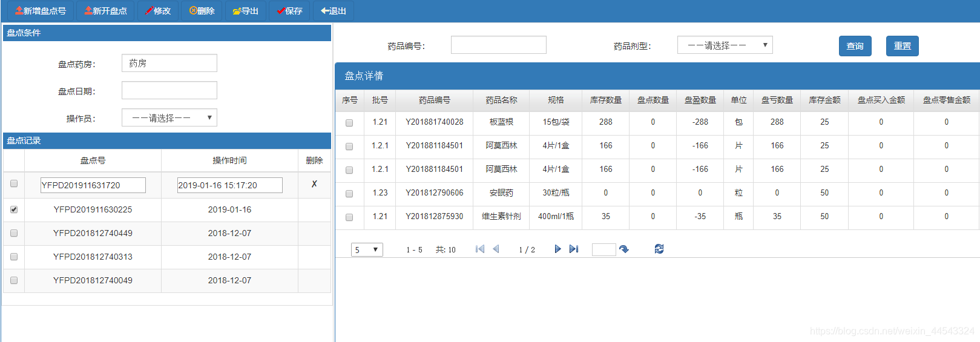
Task: Go to next page arrow
Action: 557,249
